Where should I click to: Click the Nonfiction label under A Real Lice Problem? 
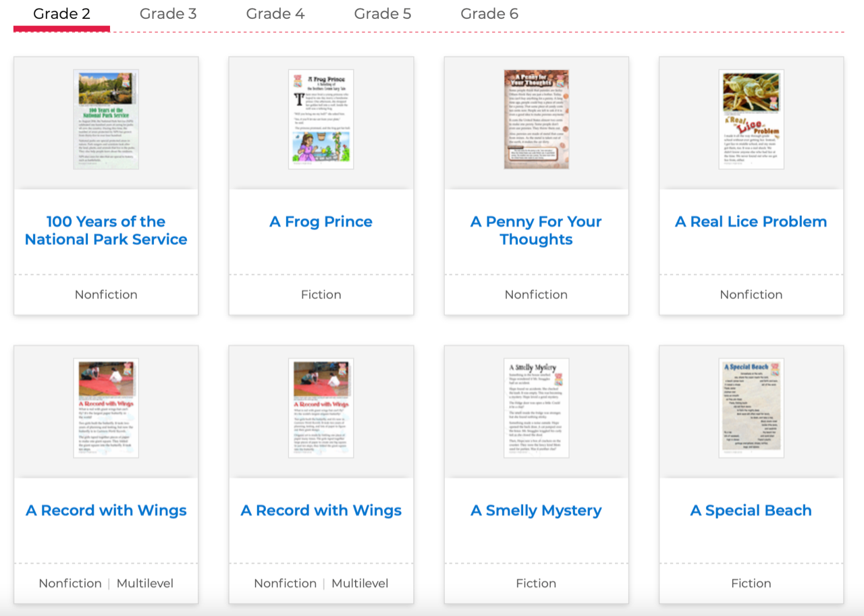coord(751,295)
